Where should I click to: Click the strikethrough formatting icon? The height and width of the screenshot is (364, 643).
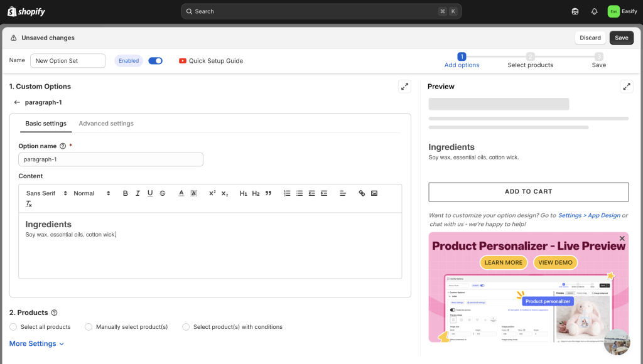[163, 193]
